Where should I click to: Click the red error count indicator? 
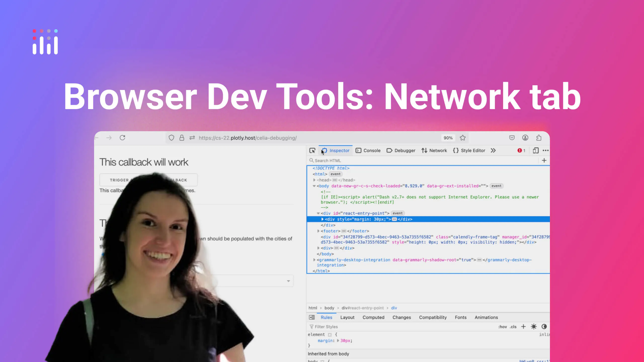tap(521, 150)
